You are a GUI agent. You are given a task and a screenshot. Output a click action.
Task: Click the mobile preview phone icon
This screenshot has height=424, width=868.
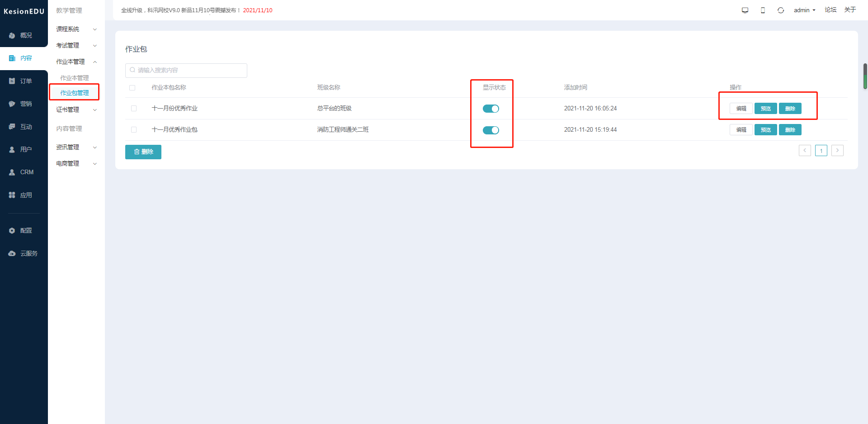(763, 10)
